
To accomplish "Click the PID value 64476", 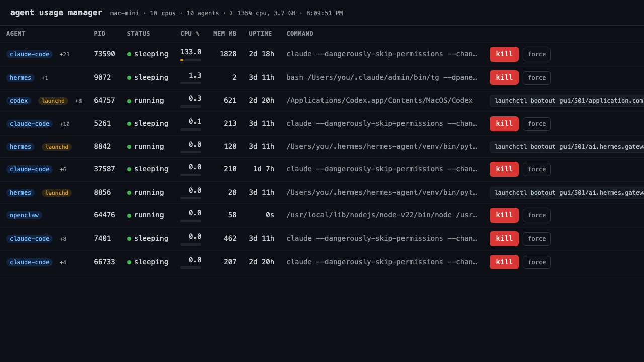I will click(104, 215).
